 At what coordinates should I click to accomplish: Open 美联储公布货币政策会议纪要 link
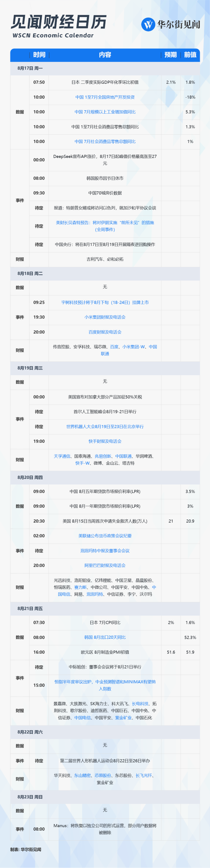point(105,536)
